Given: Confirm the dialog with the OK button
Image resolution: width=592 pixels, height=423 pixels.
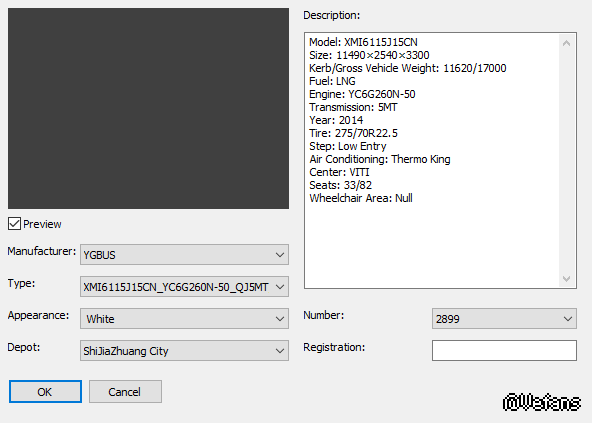Looking at the screenshot, I should (x=45, y=392).
